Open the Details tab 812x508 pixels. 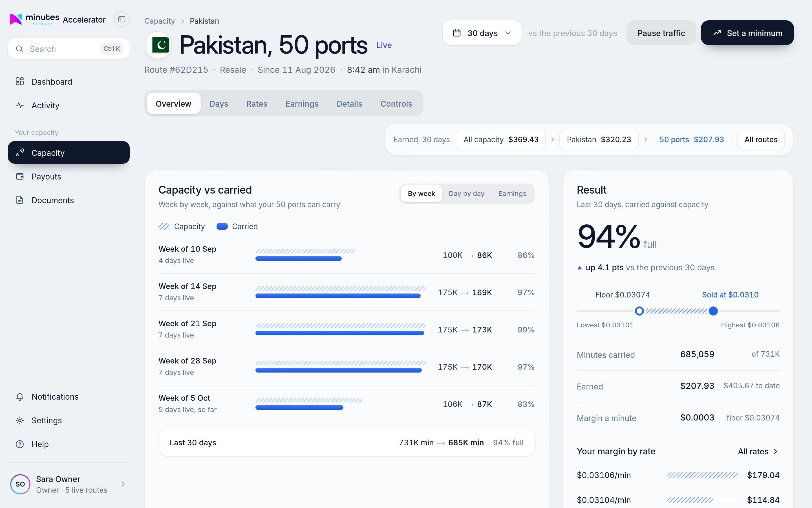349,104
